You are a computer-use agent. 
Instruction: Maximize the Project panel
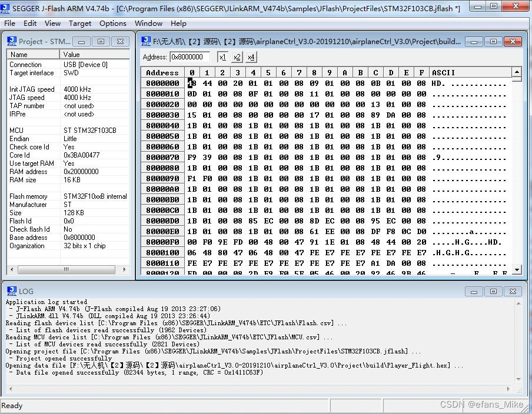click(x=101, y=42)
